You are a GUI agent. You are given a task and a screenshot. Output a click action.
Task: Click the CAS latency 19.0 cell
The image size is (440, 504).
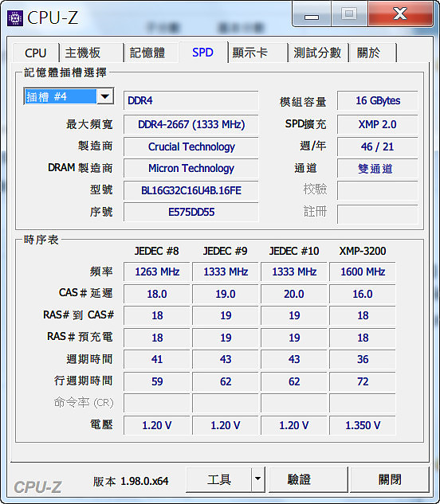click(x=226, y=294)
